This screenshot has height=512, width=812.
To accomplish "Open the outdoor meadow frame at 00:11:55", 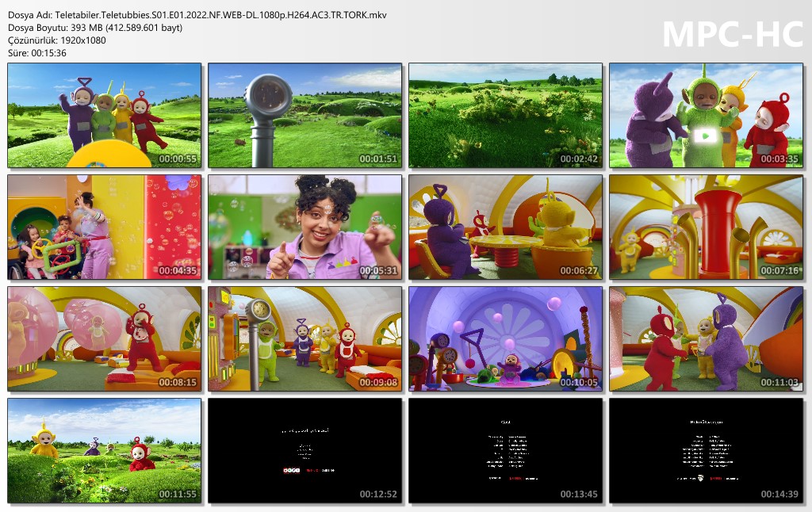I will pos(105,451).
